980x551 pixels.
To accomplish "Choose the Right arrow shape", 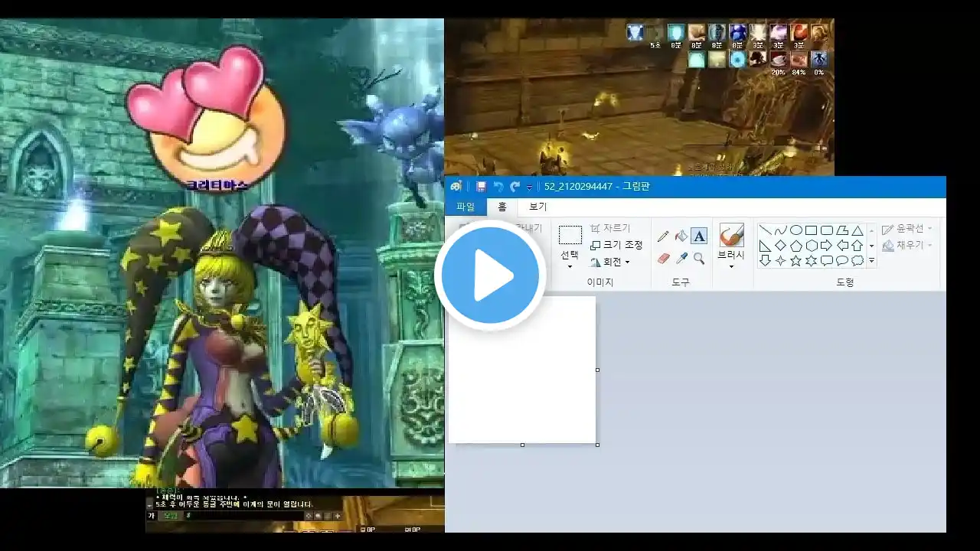I will (x=826, y=246).
